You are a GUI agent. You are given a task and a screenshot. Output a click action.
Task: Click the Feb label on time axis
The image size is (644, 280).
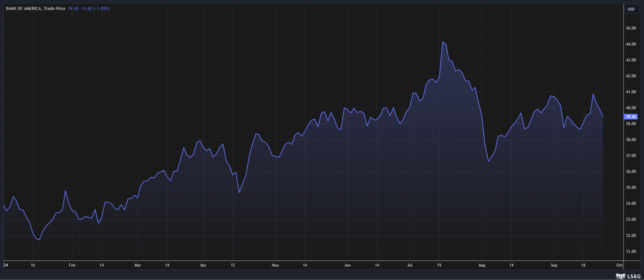tap(72, 265)
